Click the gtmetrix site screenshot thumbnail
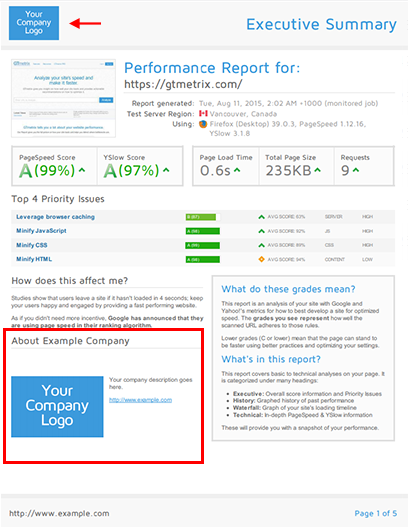The image size is (408, 528). [63, 98]
